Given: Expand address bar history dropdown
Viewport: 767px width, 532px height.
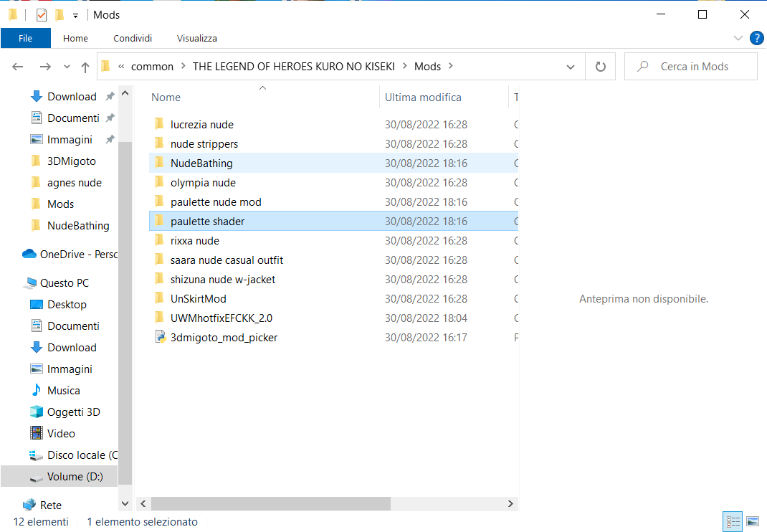Looking at the screenshot, I should tap(571, 67).
